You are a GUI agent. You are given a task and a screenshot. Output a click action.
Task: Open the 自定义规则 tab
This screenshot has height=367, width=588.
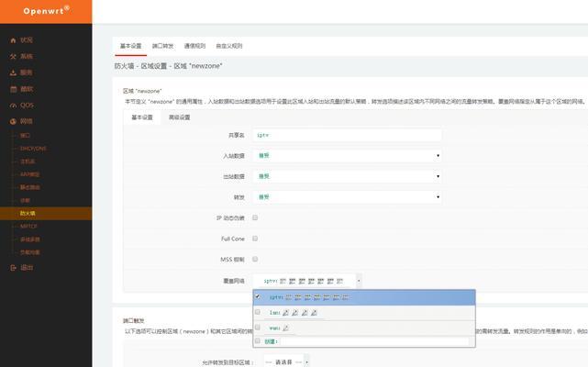click(x=229, y=46)
